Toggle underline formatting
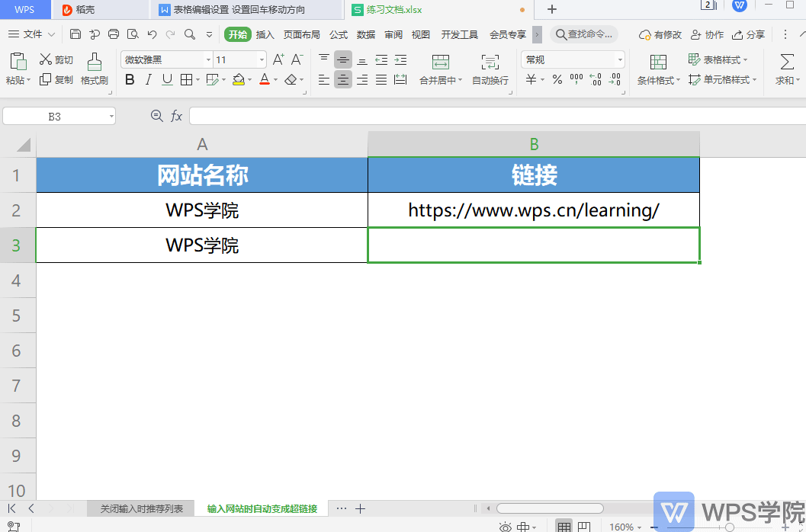 coord(167,80)
